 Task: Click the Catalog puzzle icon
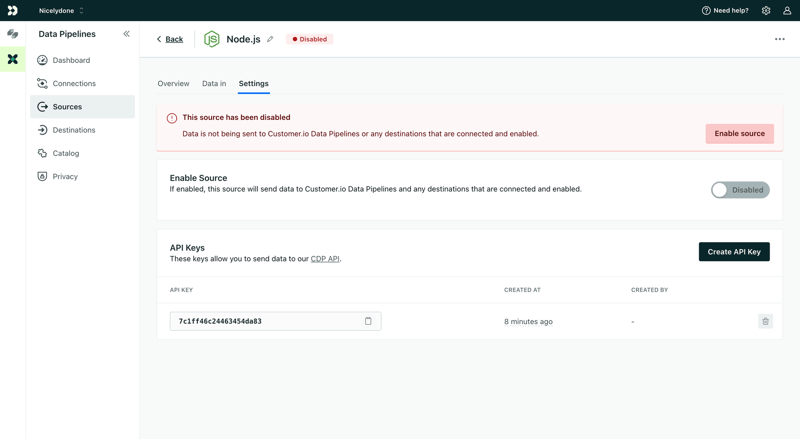(42, 153)
